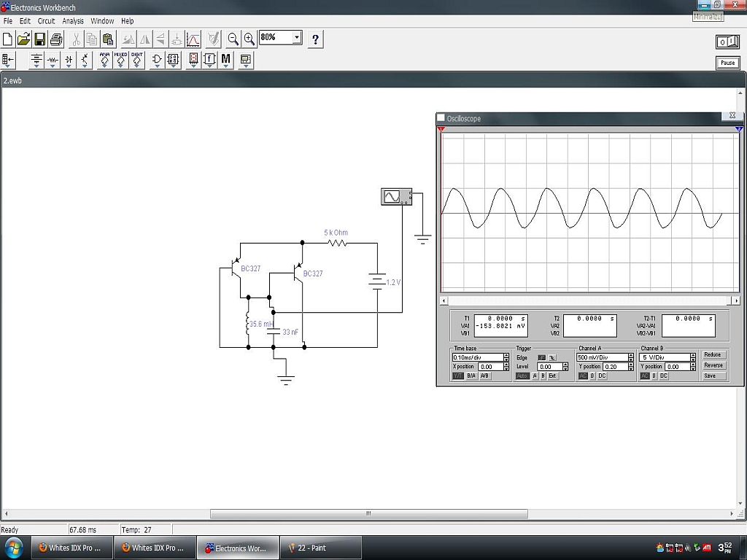Set trigger to Auto
Image resolution: width=747 pixels, height=560 pixels.
coord(522,376)
